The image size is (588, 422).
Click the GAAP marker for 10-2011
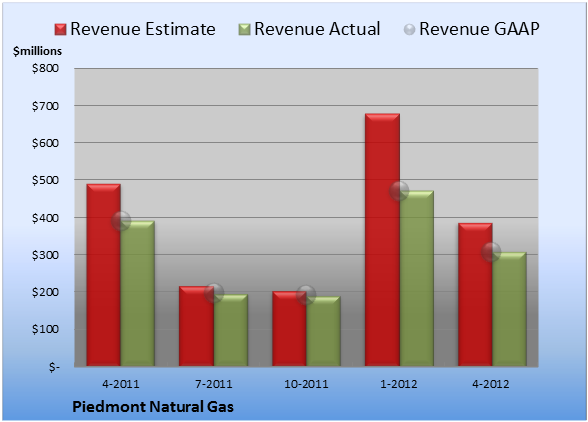306,295
